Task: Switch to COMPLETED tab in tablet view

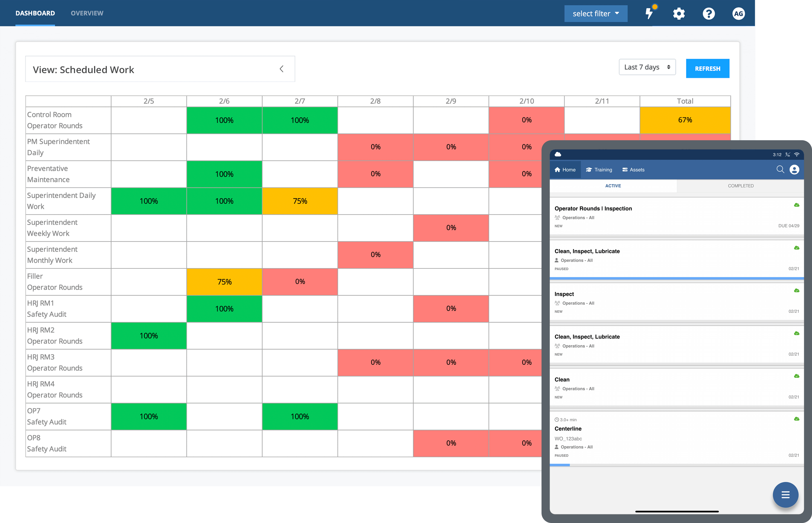Action: 741,186
